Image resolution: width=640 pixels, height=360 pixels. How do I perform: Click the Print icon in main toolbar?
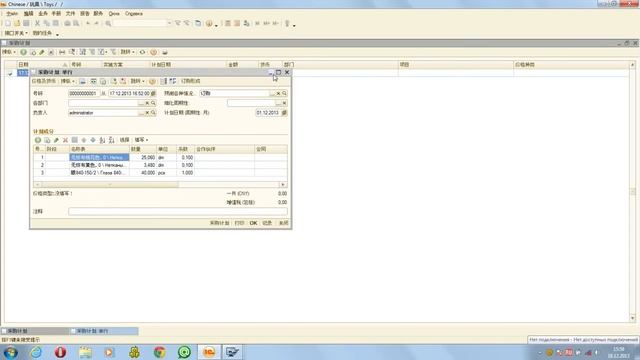[x=67, y=24]
